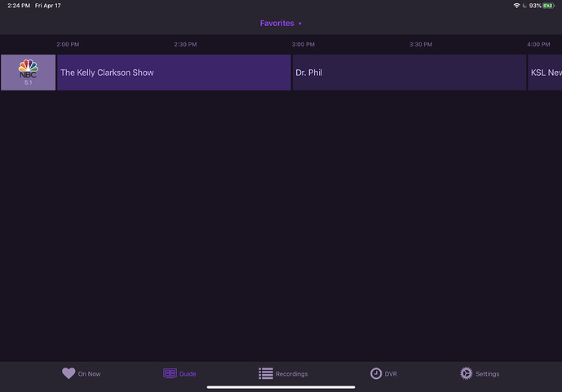Tap the battery indicator icon
Screen dimensions: 562x392
(x=549, y=6)
